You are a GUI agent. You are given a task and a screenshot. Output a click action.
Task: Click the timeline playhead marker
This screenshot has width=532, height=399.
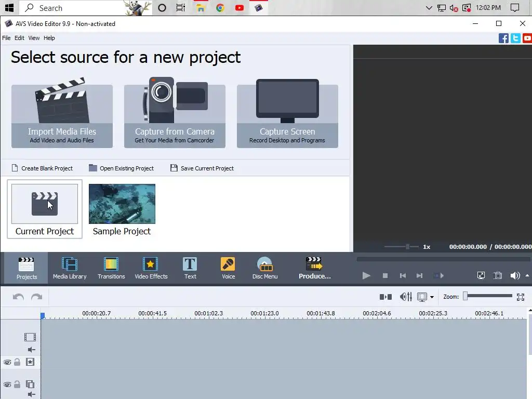pos(43,315)
